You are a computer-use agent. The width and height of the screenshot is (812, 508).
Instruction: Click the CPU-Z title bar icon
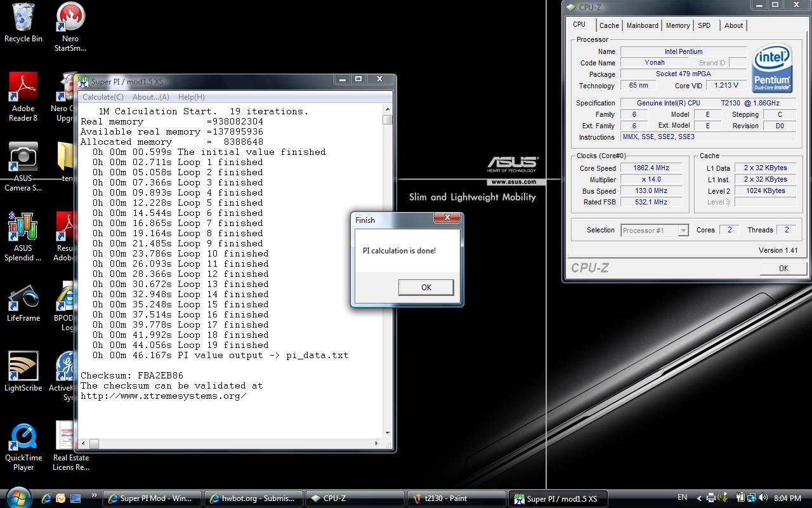pyautogui.click(x=570, y=7)
